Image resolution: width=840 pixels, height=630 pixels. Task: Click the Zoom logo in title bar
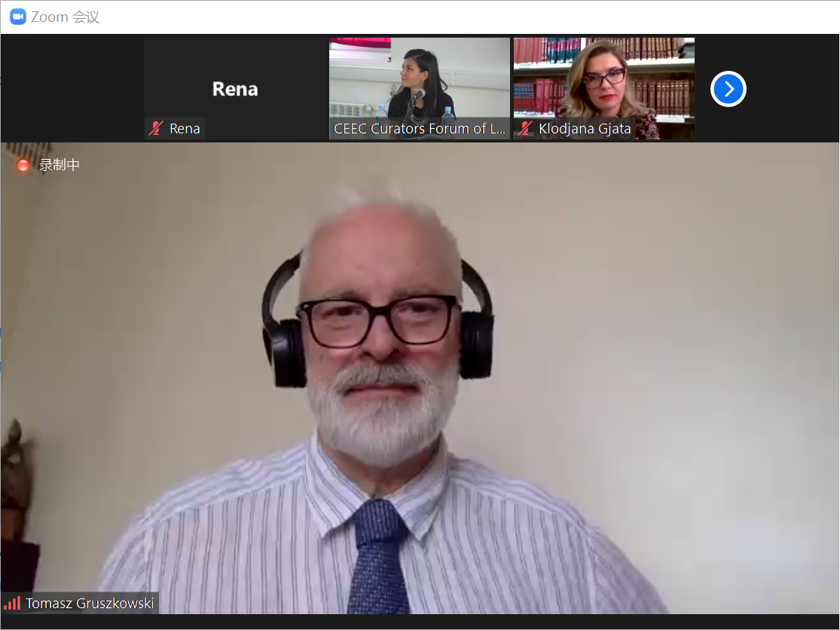click(17, 17)
